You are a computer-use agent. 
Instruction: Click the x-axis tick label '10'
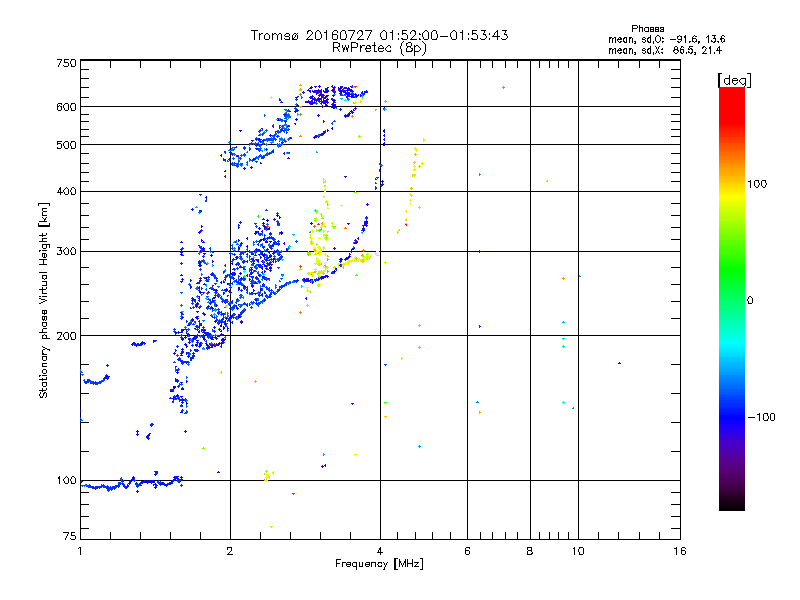(x=578, y=551)
